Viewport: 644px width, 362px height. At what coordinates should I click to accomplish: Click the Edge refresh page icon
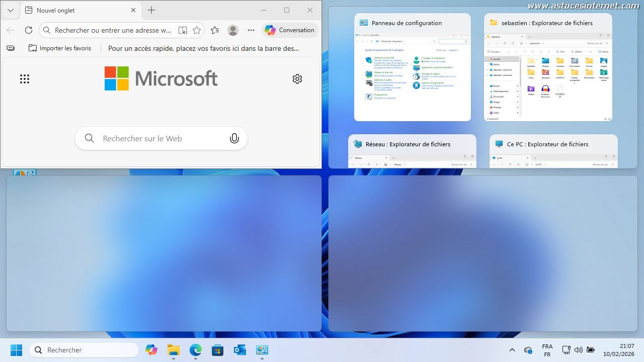(x=29, y=30)
